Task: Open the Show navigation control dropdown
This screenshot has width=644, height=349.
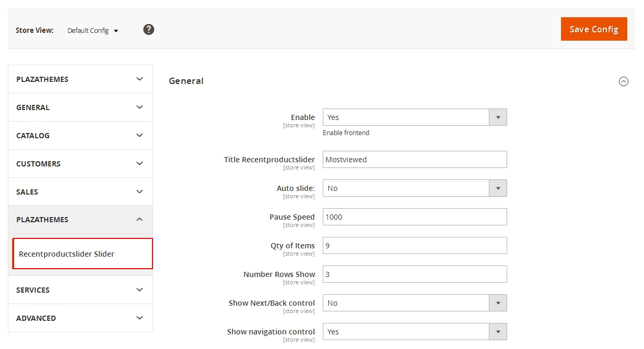Action: coord(414,332)
